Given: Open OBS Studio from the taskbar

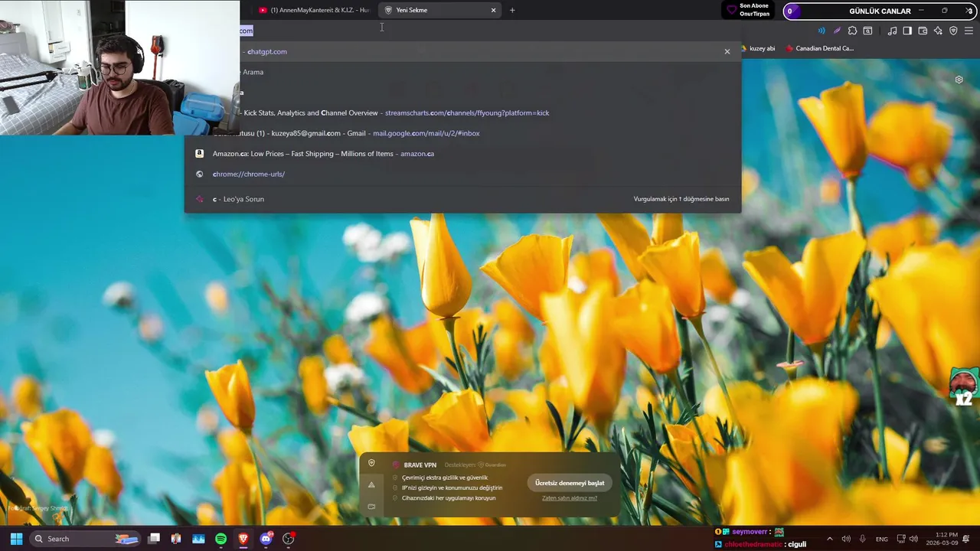Looking at the screenshot, I should (x=289, y=539).
